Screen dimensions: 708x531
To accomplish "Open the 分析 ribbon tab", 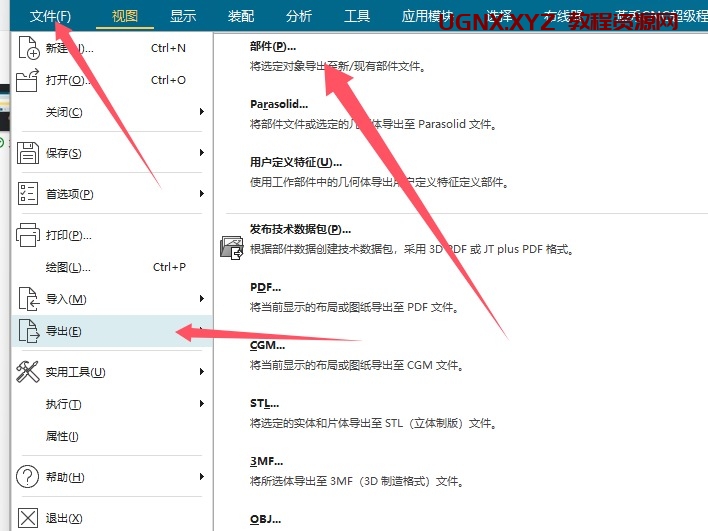I will coord(299,16).
